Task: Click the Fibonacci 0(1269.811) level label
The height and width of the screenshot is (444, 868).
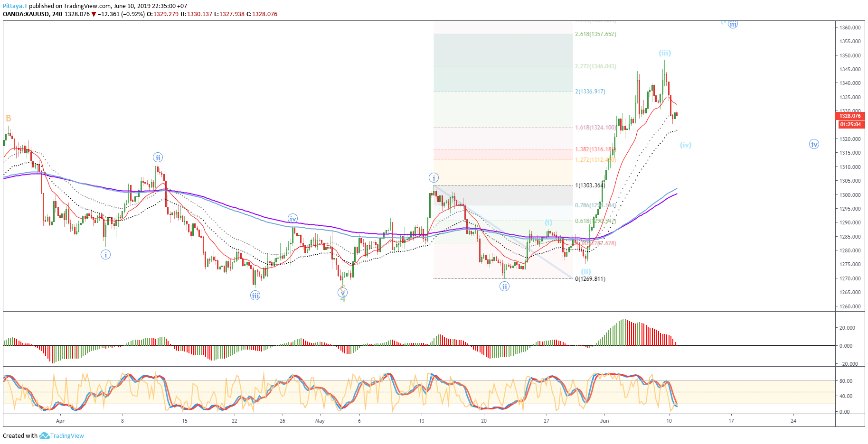Action: pos(590,279)
